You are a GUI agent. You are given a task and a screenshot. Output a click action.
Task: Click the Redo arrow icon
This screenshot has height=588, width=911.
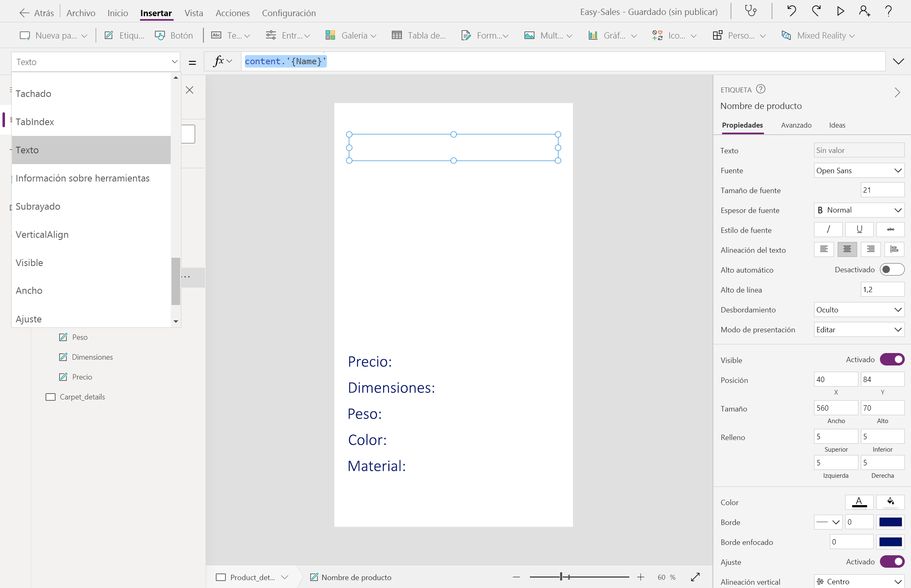[x=816, y=11]
